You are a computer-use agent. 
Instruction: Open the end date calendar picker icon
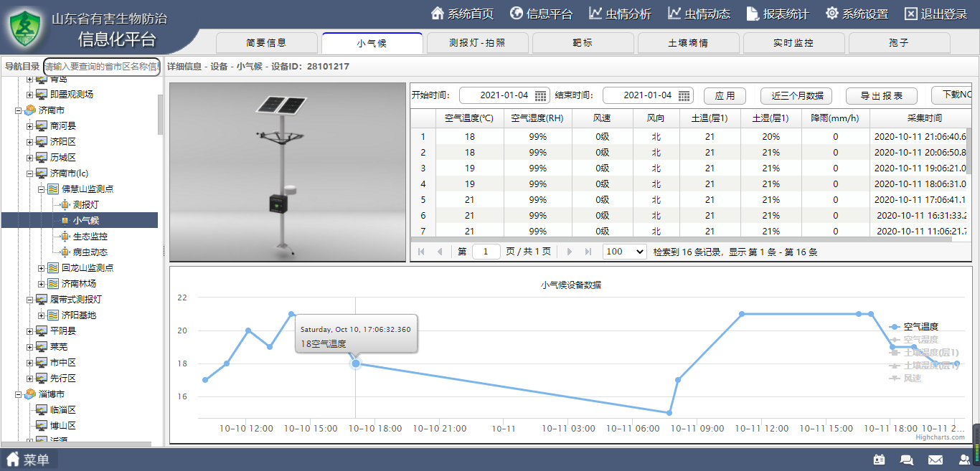(684, 95)
